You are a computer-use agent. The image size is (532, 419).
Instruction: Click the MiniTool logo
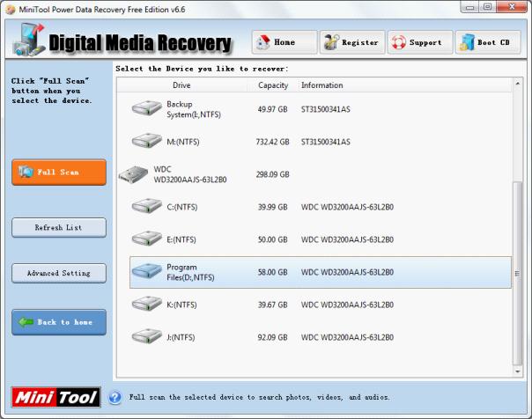point(55,397)
